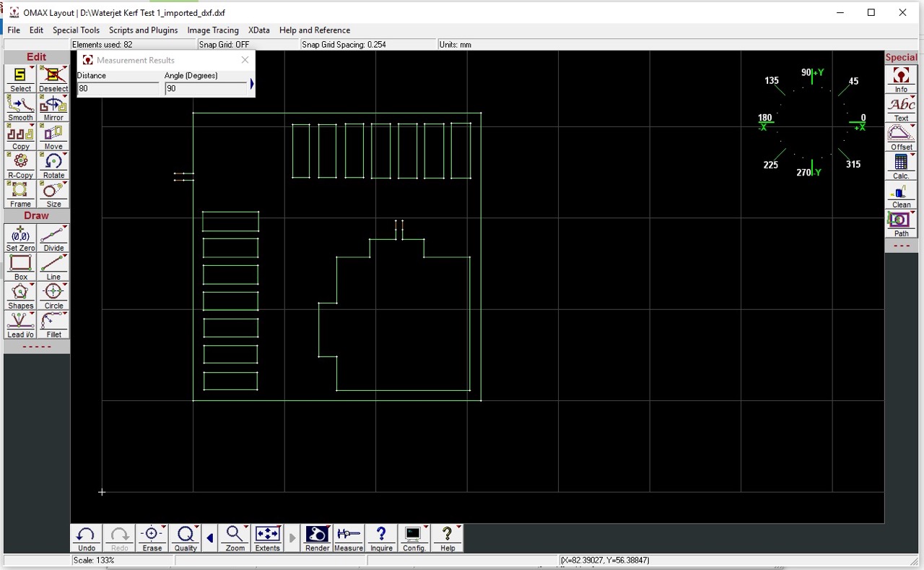
Task: Activate the Measure tool
Action: point(349,538)
